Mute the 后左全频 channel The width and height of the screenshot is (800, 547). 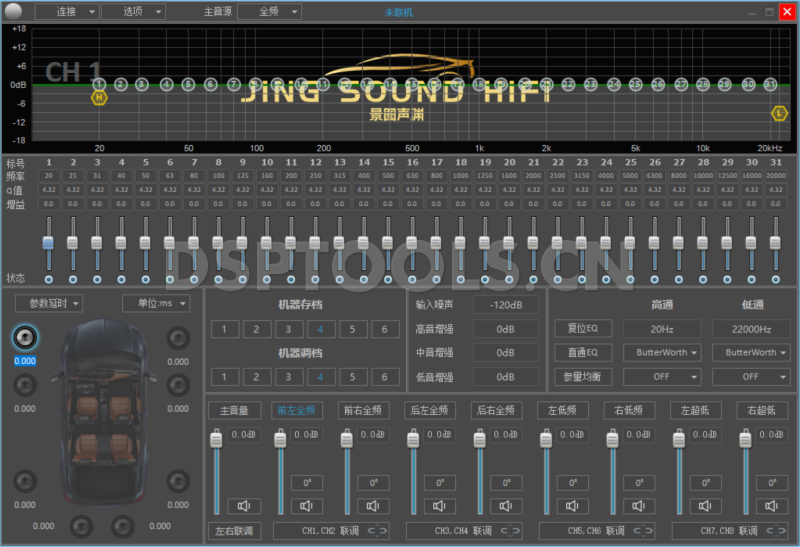coord(439,506)
